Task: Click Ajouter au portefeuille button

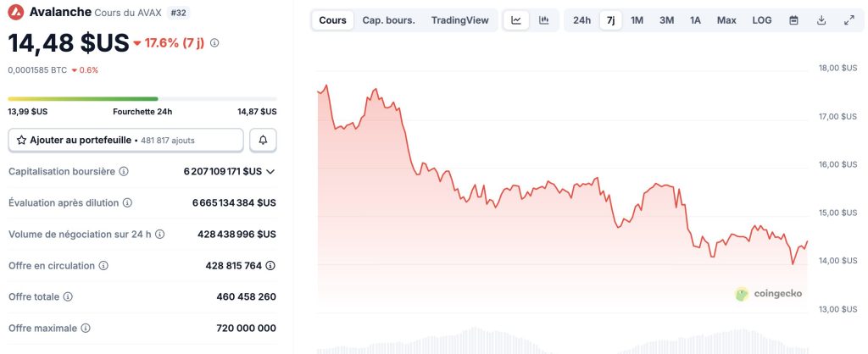Action: [125, 140]
